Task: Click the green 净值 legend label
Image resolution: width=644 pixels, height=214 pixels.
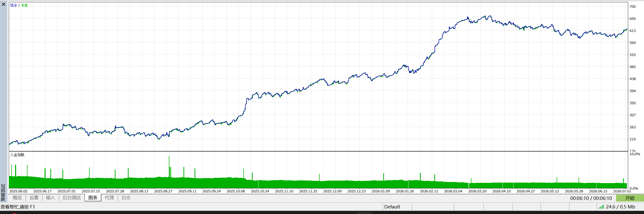Action: point(24,5)
